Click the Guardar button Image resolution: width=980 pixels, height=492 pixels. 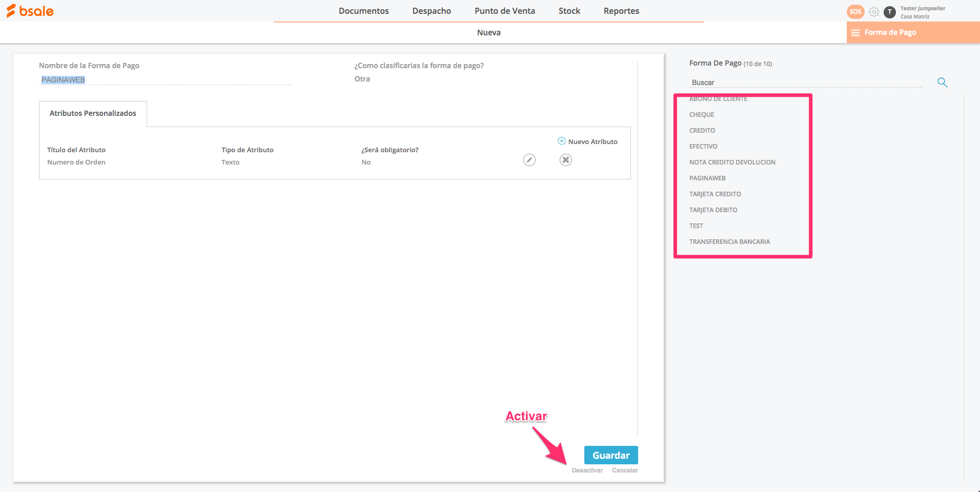pos(611,455)
